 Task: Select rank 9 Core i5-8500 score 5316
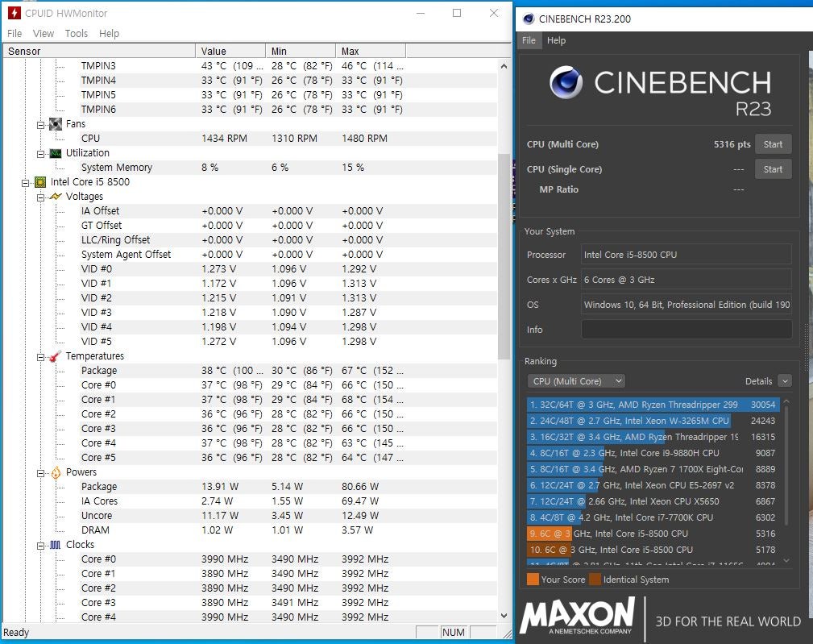[x=653, y=534]
